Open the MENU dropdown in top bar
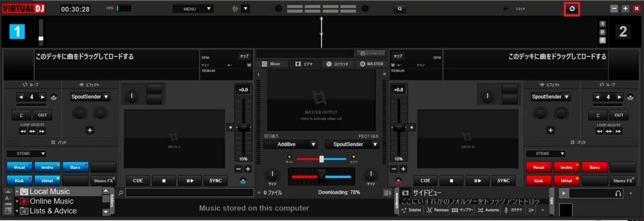The height and width of the screenshot is (221, 644). pyautogui.click(x=193, y=8)
